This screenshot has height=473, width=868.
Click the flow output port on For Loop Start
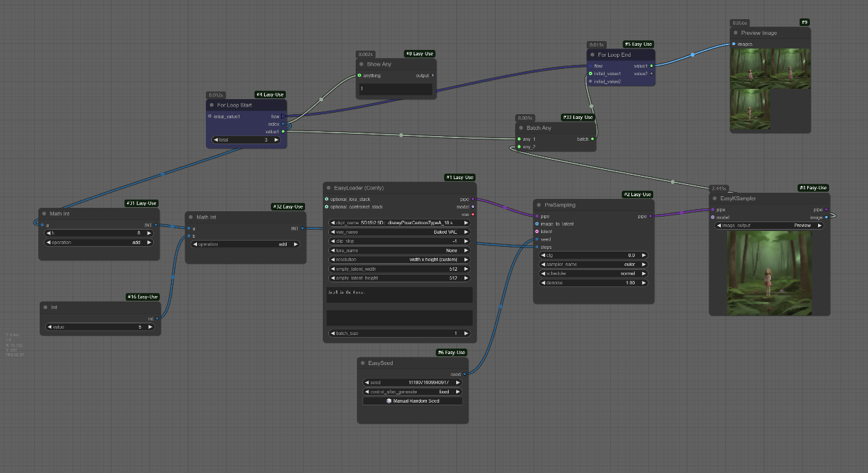click(283, 116)
